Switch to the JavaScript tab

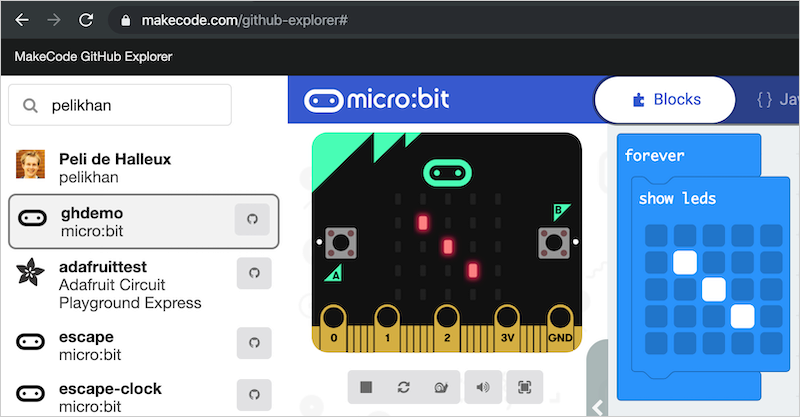coord(777,100)
